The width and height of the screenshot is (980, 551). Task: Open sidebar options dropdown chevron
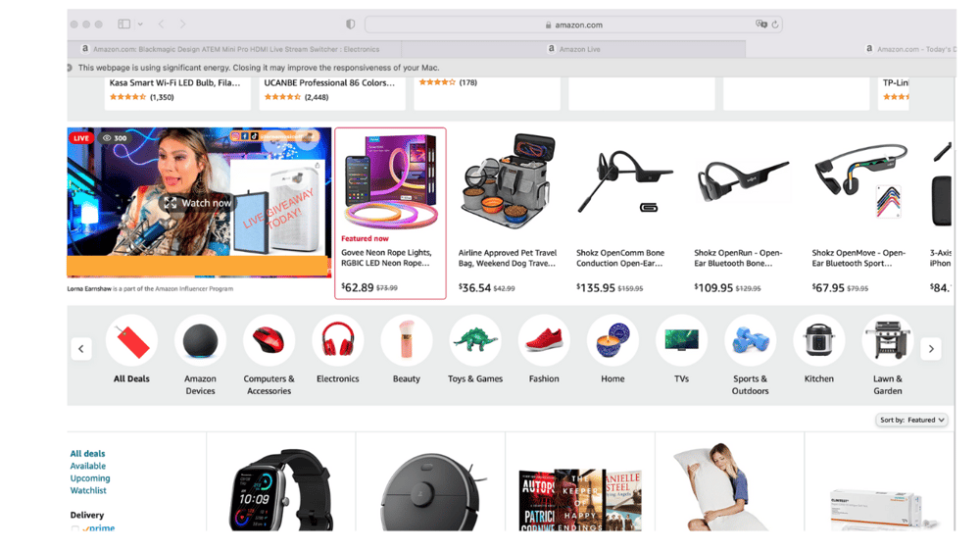(140, 25)
